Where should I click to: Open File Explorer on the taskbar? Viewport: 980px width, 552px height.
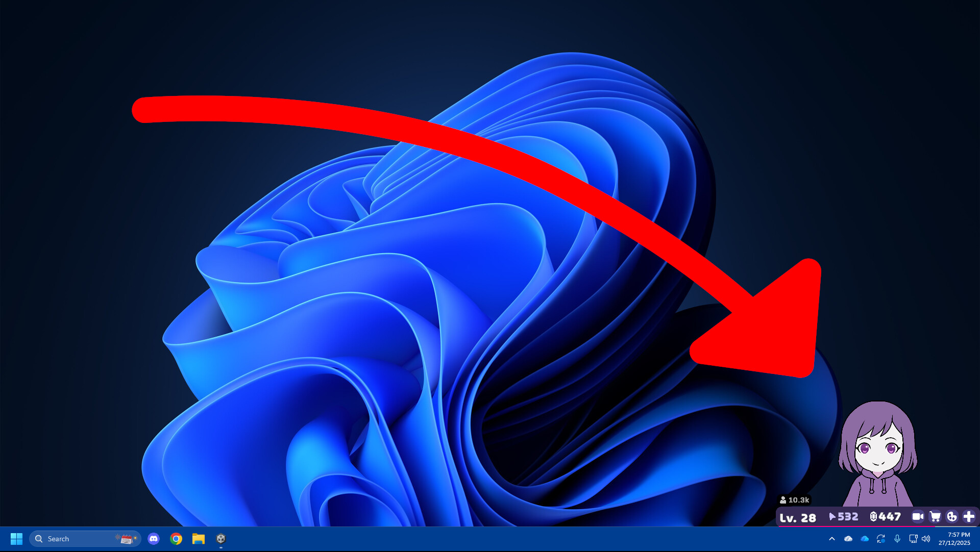199,539
